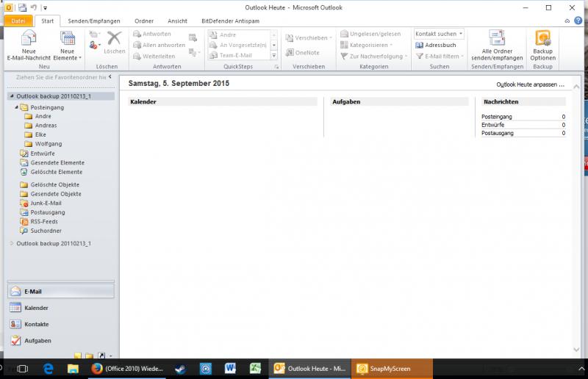Create a new email via Neue E-Mail-Nachricht

pos(29,46)
